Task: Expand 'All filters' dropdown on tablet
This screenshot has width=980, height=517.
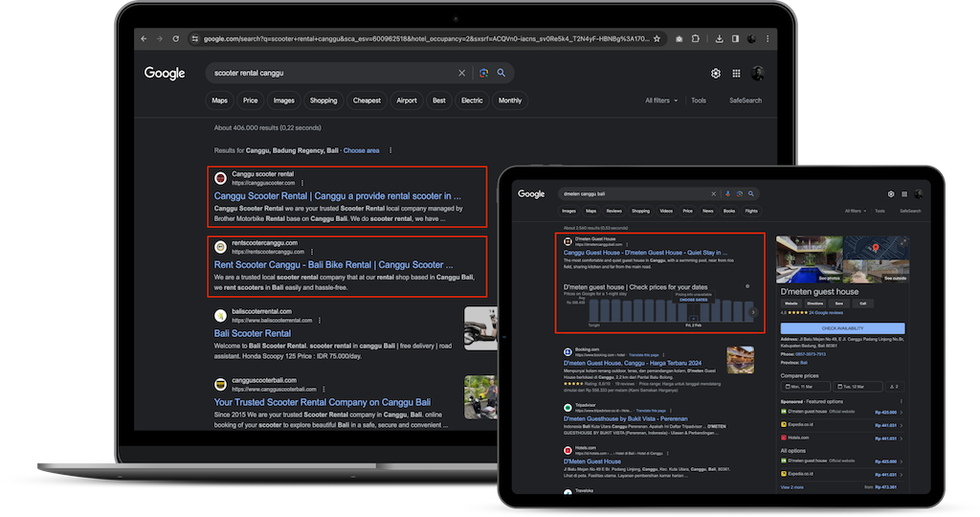Action: point(856,212)
